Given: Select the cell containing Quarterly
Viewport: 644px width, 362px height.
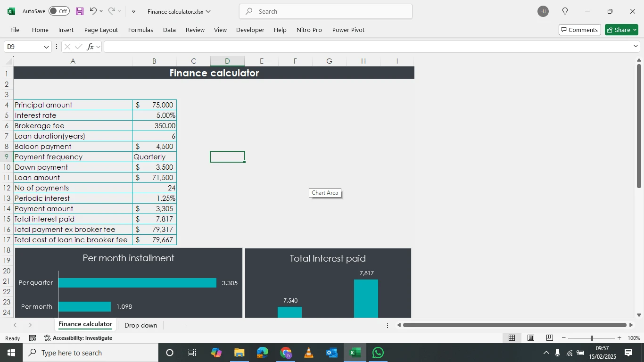Looking at the screenshot, I should (x=155, y=157).
